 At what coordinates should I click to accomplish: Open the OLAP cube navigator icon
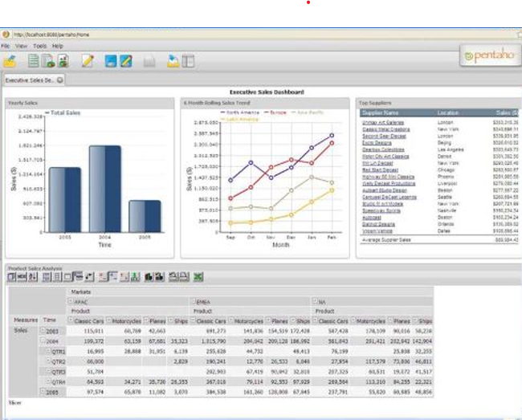pos(11,276)
